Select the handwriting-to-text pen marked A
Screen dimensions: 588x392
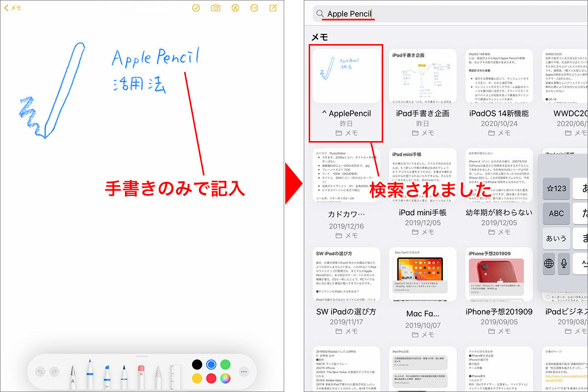point(73,376)
